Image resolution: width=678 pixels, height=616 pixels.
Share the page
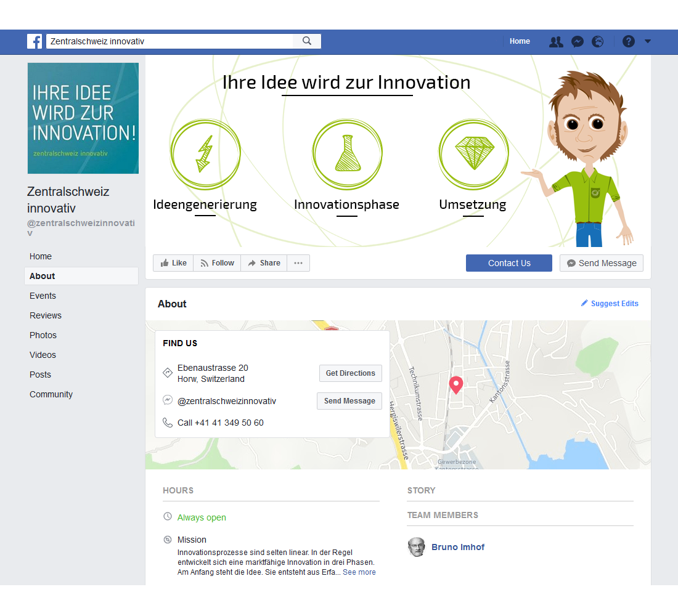click(264, 263)
